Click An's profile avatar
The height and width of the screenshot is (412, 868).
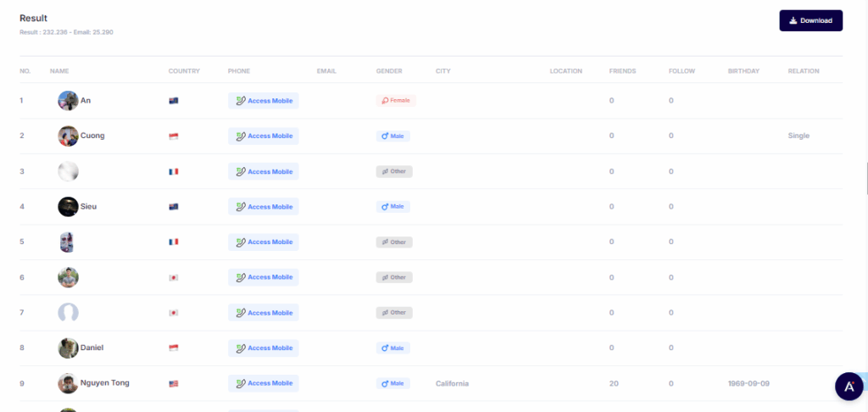coord(68,101)
